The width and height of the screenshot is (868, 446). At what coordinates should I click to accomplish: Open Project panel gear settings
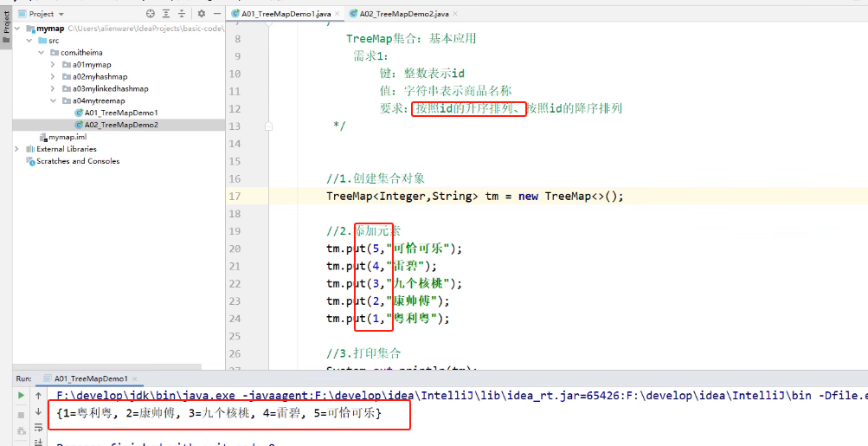(202, 14)
